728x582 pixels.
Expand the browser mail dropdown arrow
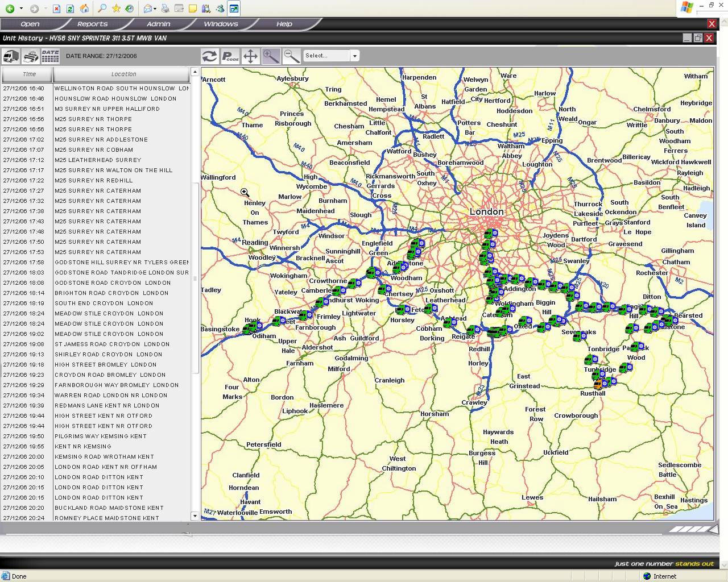click(155, 9)
